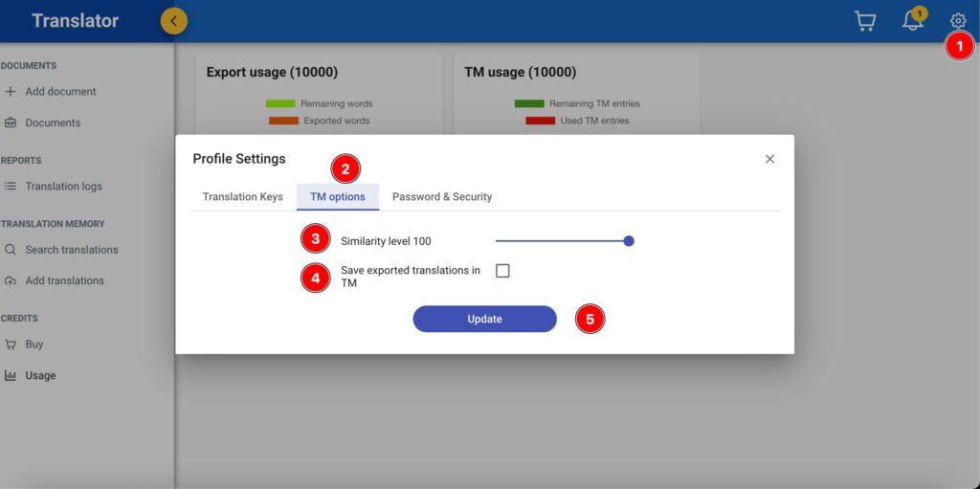Click the Translation logs list icon
980x489 pixels.
(x=11, y=187)
